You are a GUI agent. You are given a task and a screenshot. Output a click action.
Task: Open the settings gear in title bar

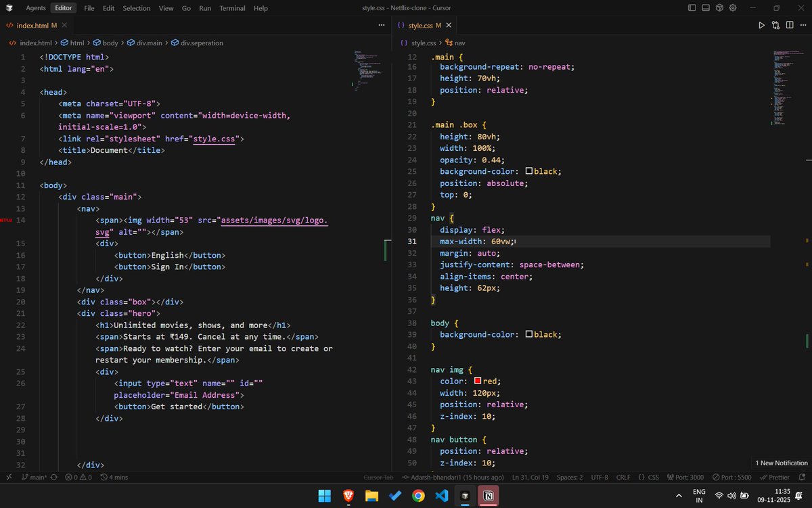click(x=732, y=8)
